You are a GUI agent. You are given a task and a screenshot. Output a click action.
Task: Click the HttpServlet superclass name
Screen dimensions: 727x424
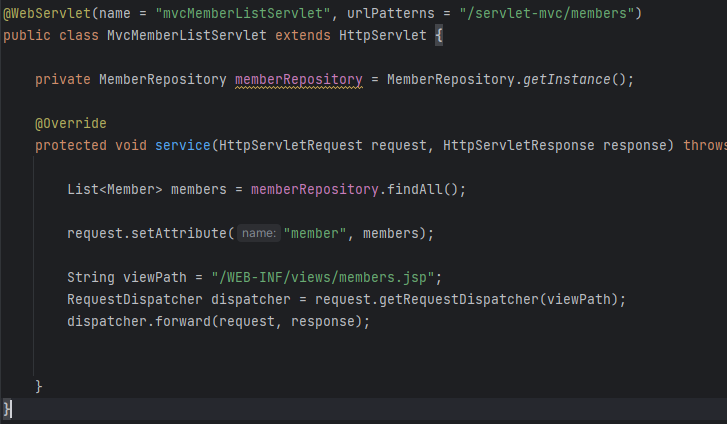pos(383,35)
